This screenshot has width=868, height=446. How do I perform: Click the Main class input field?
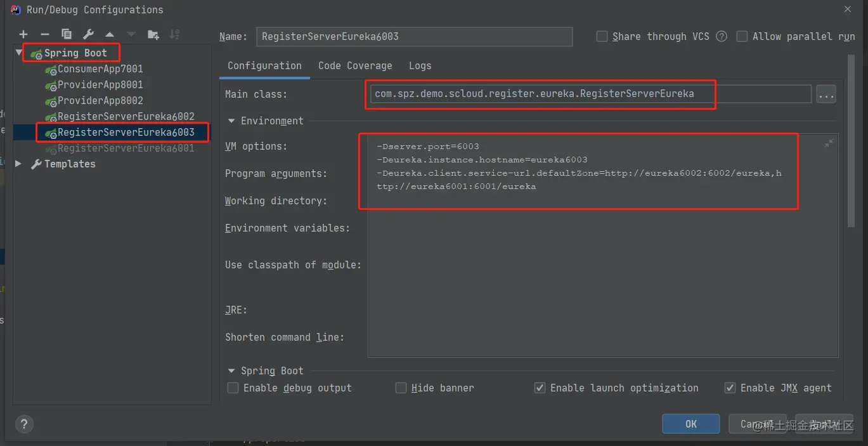[x=590, y=94]
